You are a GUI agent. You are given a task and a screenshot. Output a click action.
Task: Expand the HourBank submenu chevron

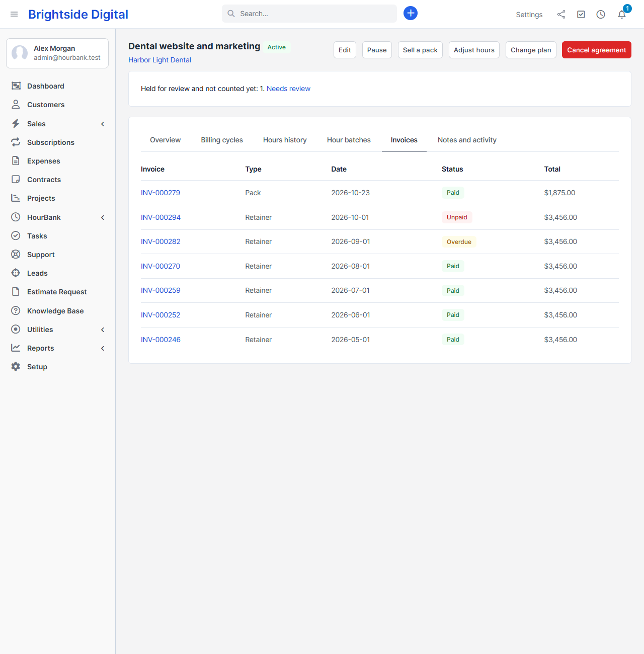[103, 217]
